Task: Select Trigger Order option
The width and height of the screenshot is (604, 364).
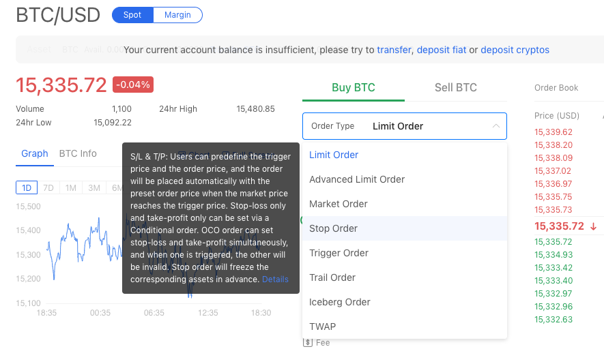Action: point(339,253)
